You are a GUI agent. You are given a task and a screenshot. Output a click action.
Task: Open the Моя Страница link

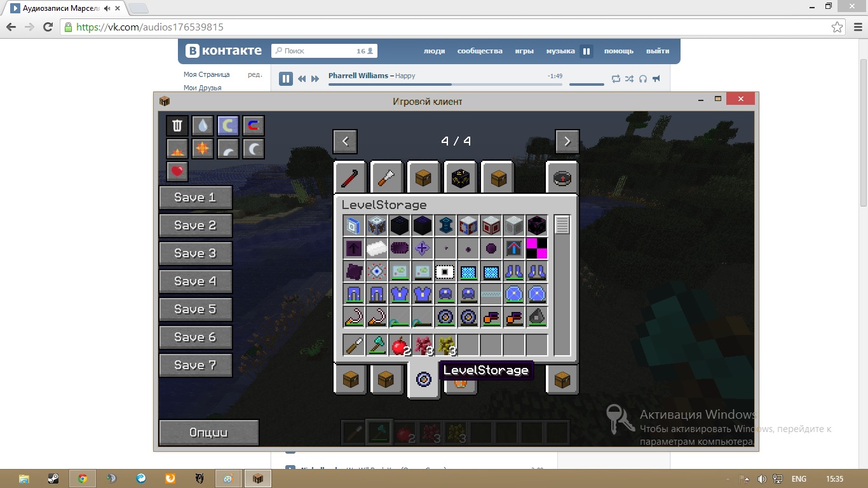[207, 74]
